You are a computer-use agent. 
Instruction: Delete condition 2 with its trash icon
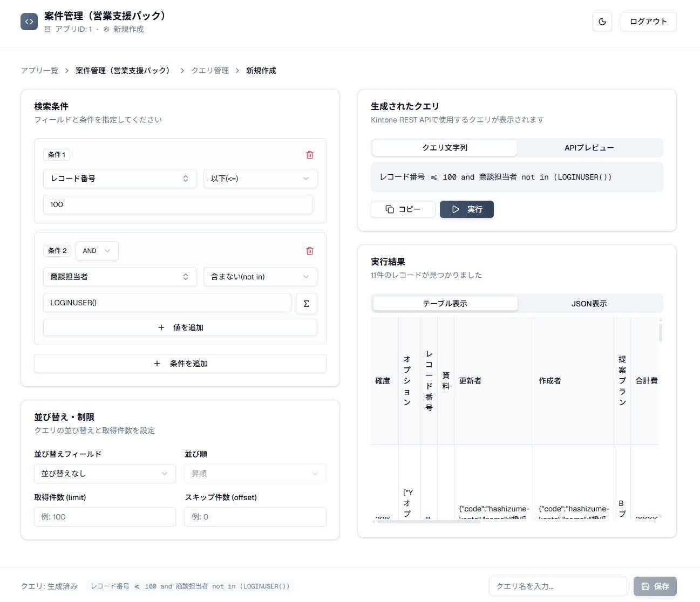[x=309, y=251]
